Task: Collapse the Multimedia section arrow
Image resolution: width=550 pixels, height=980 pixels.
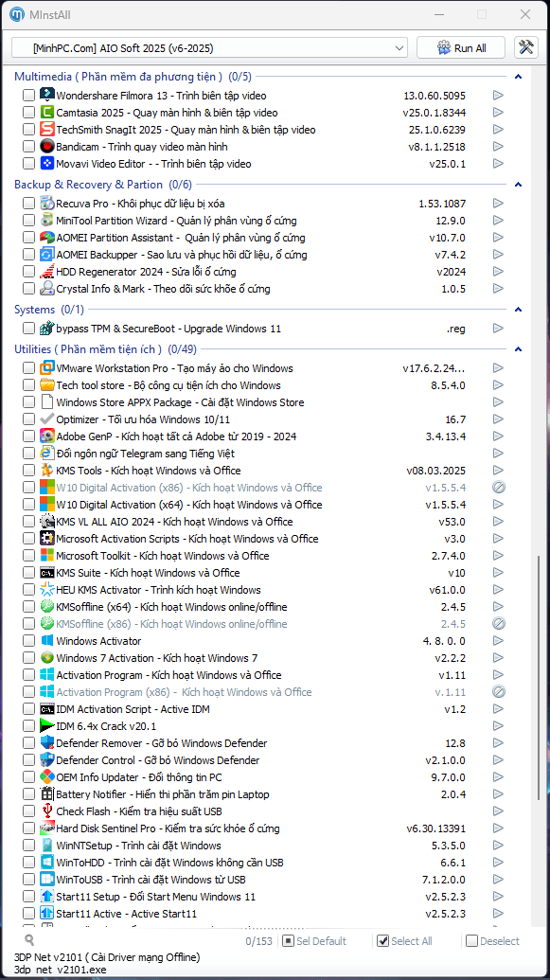Action: [518, 77]
